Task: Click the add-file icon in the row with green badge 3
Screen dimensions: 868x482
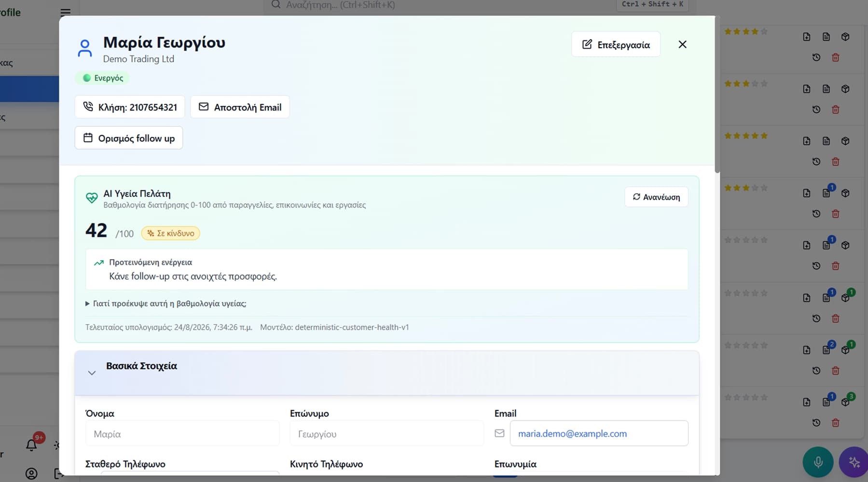Action: pos(807,402)
